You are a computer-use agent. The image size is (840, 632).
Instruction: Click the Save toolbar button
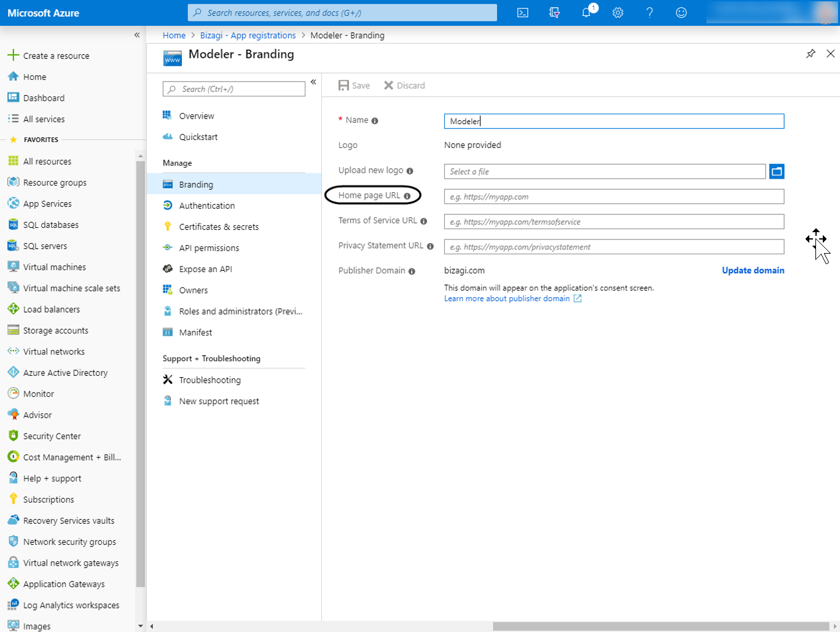click(354, 85)
